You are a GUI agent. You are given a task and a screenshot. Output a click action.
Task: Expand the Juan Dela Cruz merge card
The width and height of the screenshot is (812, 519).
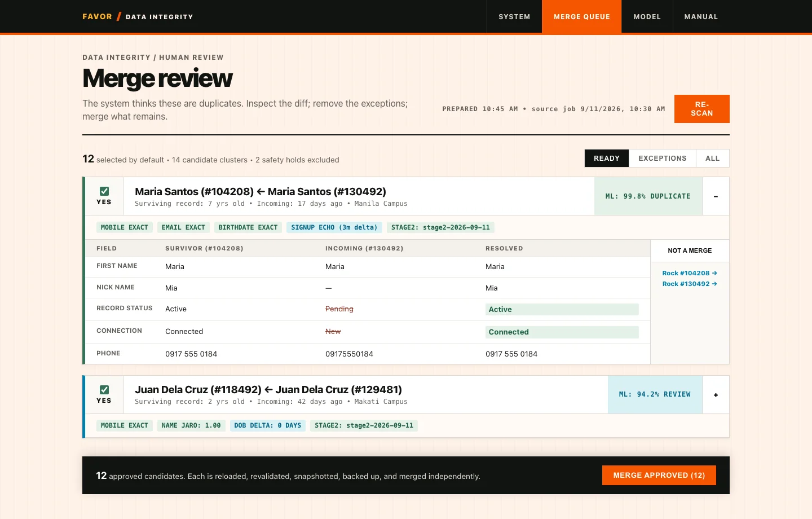[716, 395]
